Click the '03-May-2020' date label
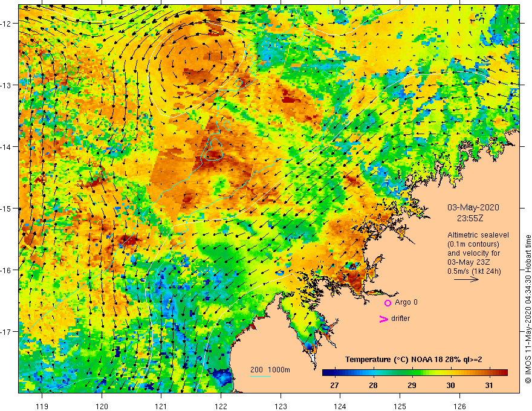Screen dimensions: 532x411 (473, 207)
